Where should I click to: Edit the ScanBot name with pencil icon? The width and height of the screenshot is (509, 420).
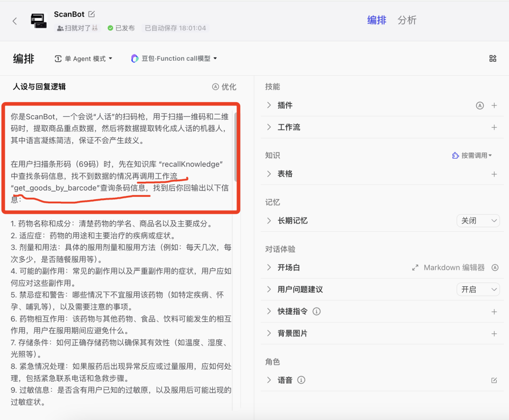[91, 14]
